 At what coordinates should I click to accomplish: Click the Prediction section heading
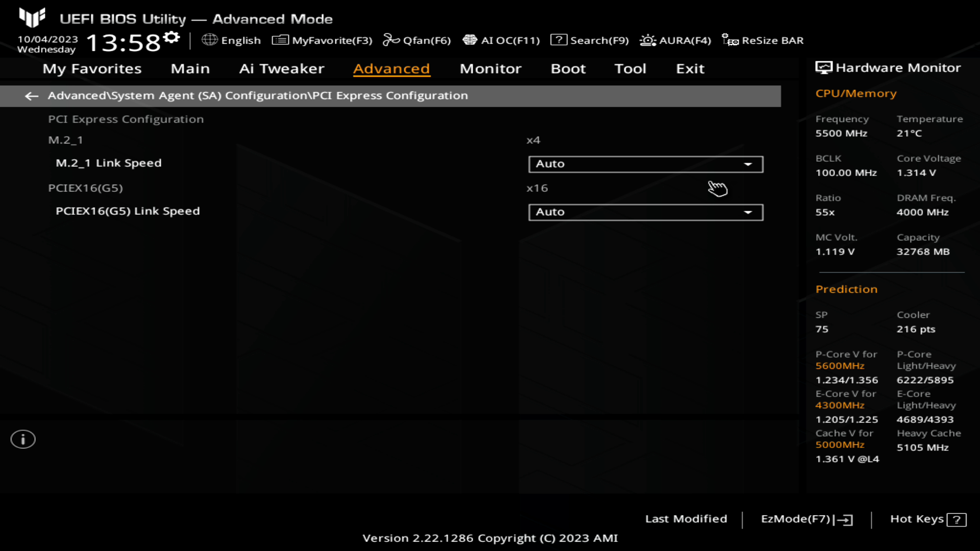846,289
